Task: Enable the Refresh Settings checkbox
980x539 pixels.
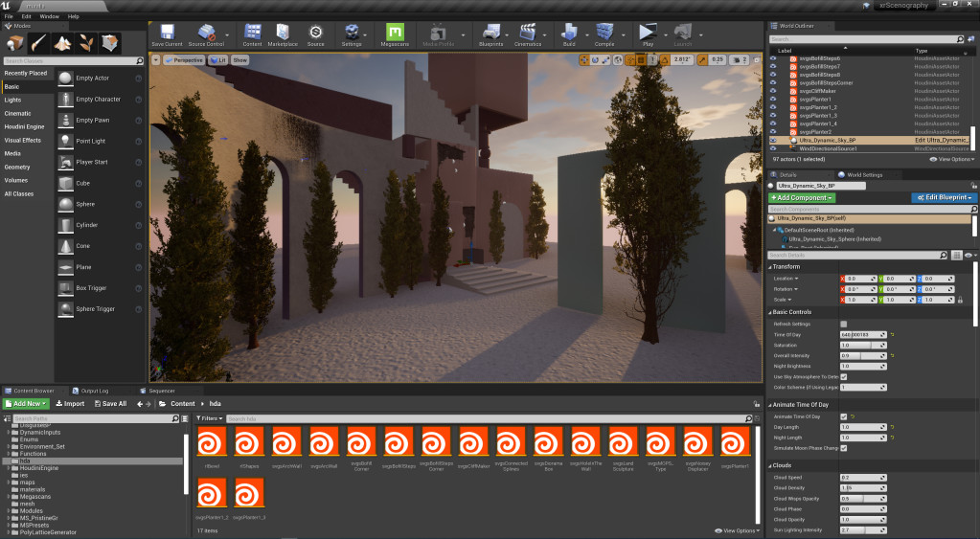Action: point(843,324)
